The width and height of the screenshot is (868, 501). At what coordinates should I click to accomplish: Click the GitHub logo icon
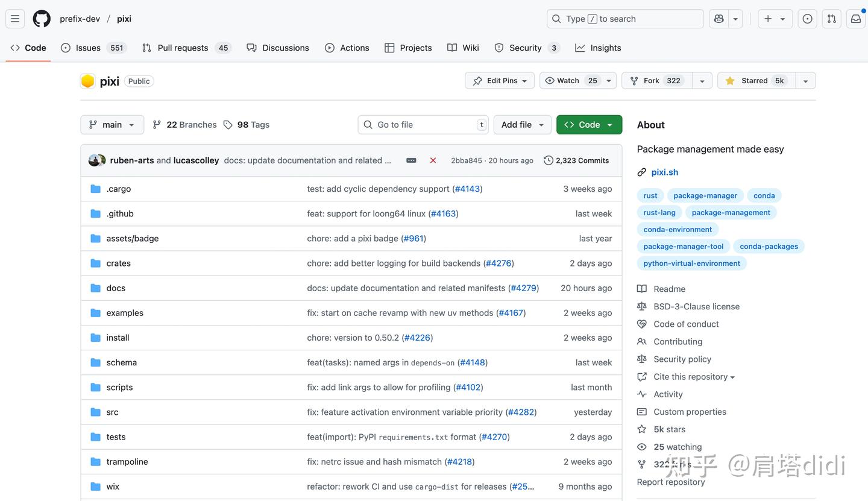point(42,19)
